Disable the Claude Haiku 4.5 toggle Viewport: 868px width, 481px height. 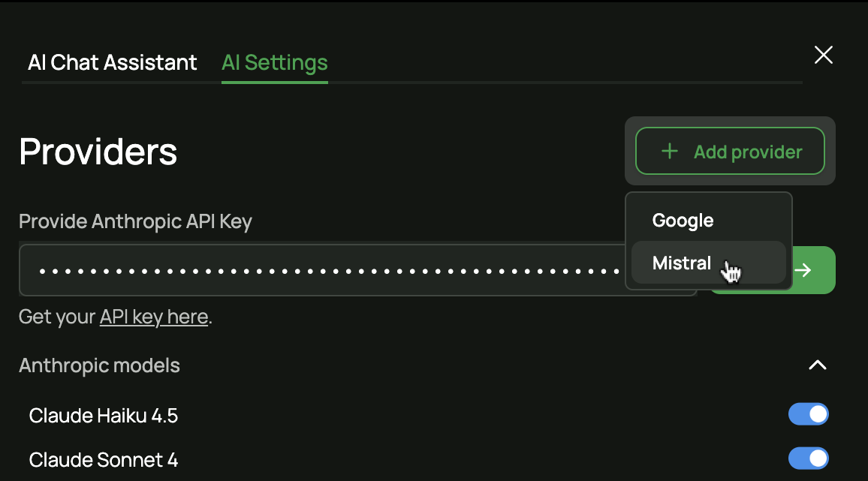[x=808, y=414]
